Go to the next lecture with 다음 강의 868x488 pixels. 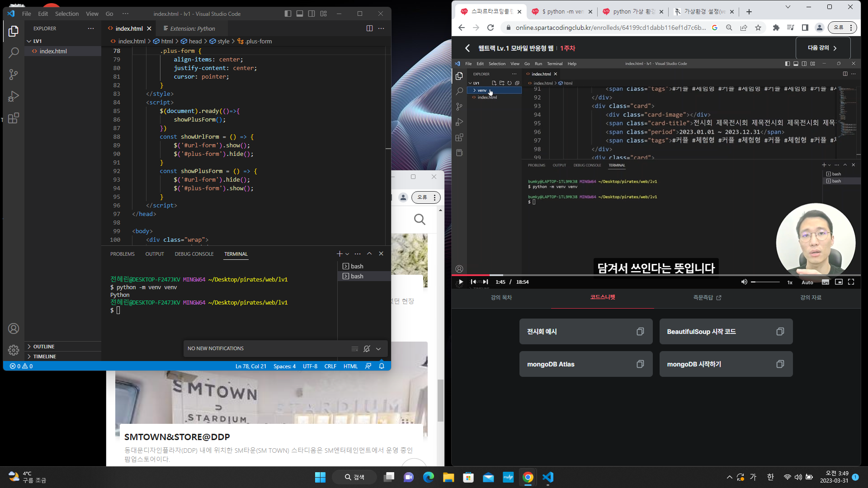(x=823, y=48)
